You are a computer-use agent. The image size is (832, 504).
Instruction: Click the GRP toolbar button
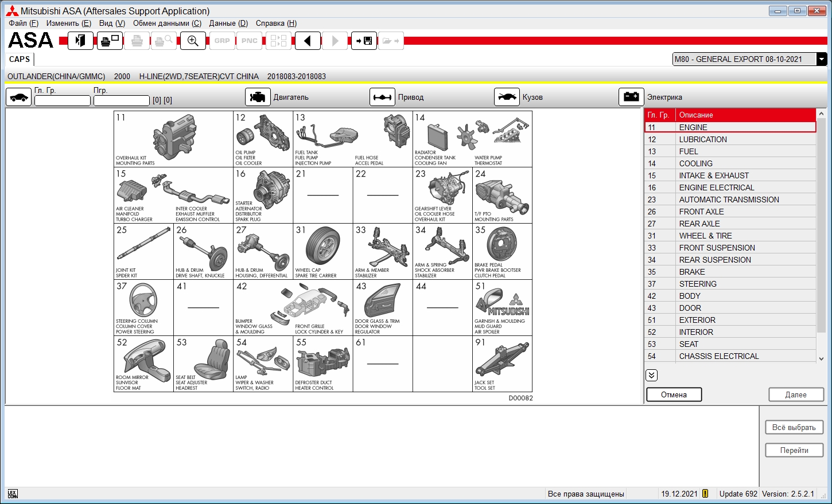coord(222,41)
